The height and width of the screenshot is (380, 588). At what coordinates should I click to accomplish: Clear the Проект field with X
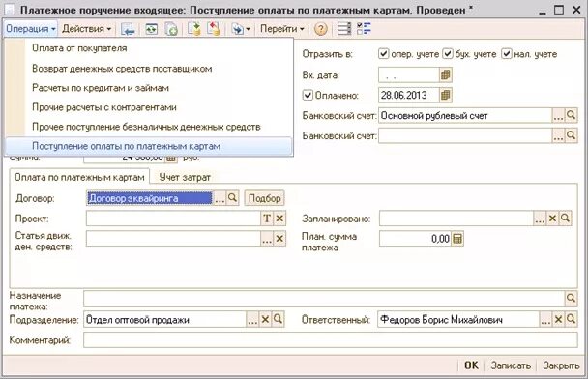279,219
